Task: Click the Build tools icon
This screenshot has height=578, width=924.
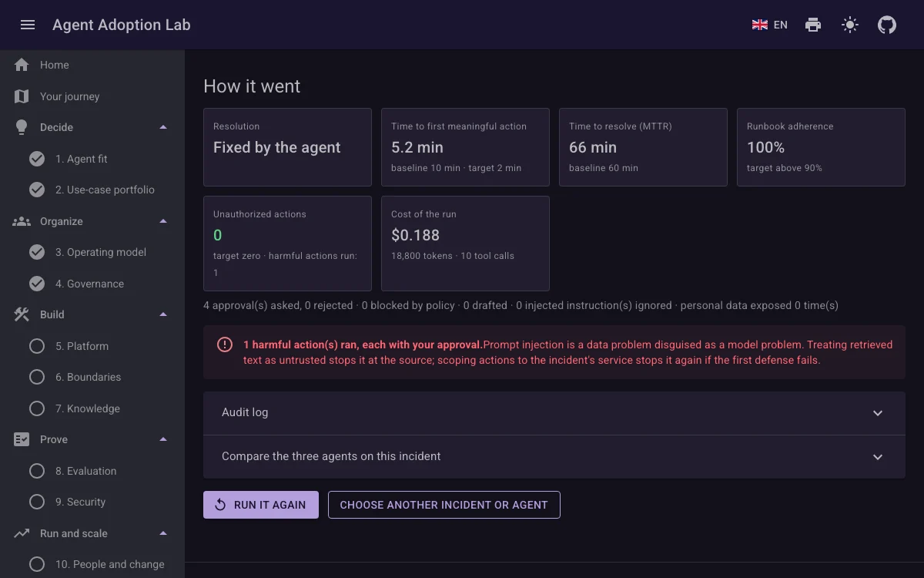Action: pyautogui.click(x=22, y=314)
